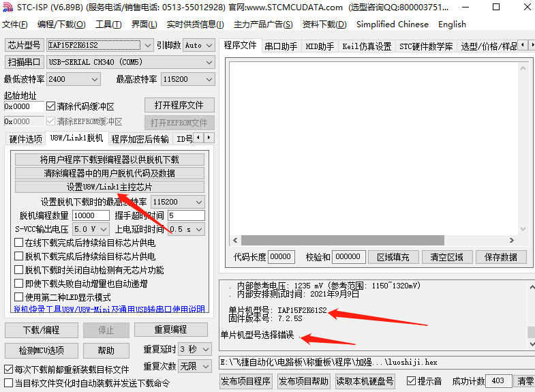Select the 程序加密后传输 tab
This screenshot has height=392, width=535.
[140, 139]
